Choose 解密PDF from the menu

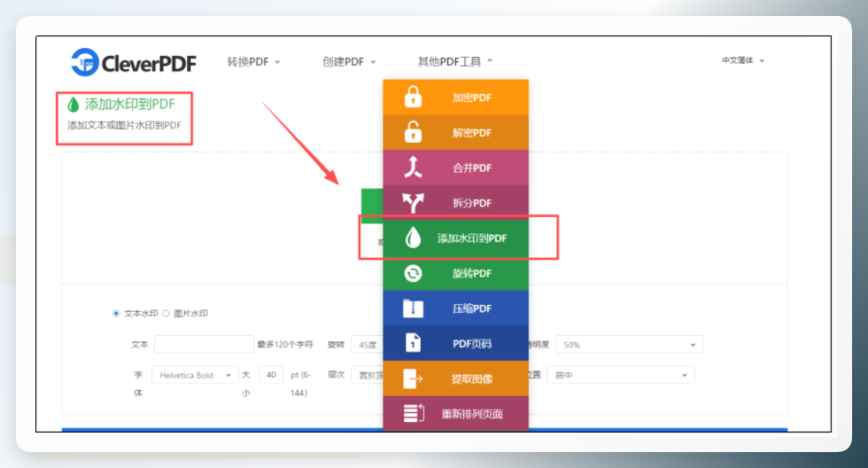tap(455, 132)
